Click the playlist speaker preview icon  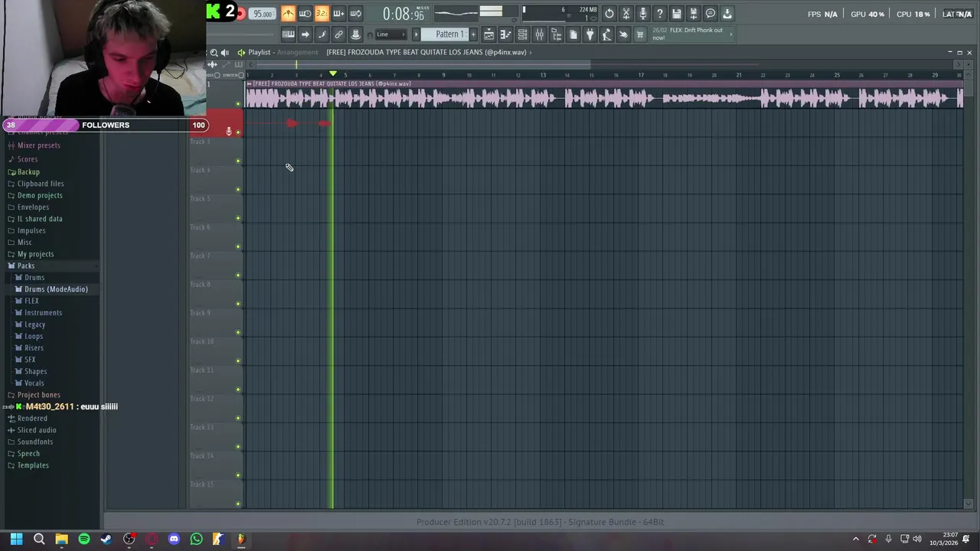click(x=224, y=52)
